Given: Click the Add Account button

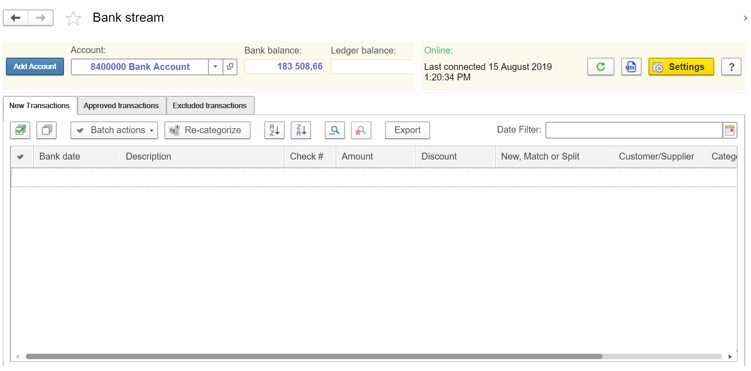Looking at the screenshot, I should [x=35, y=67].
